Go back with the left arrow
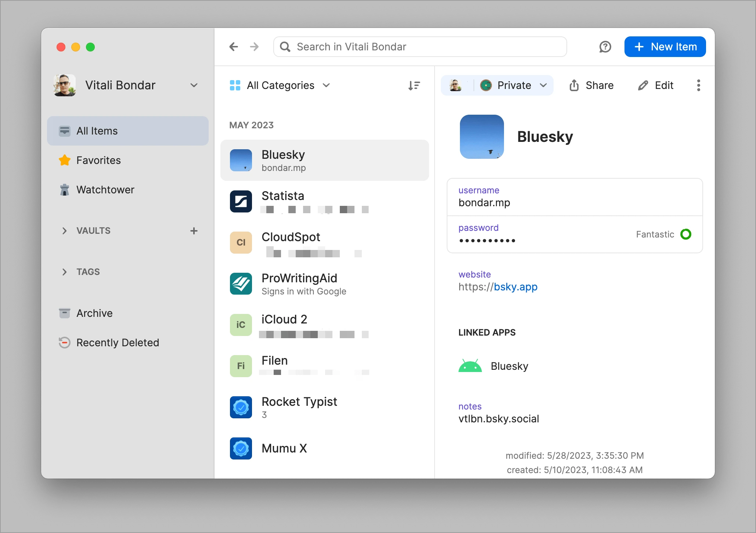 pyautogui.click(x=234, y=47)
